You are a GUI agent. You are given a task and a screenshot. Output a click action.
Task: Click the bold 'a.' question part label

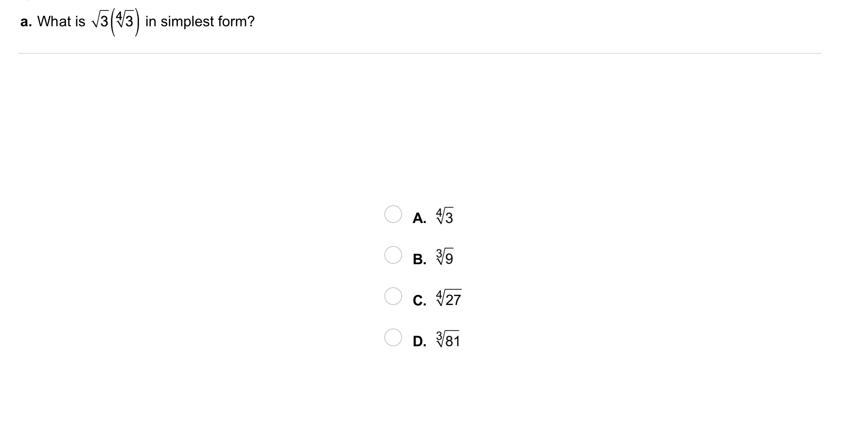coord(26,22)
